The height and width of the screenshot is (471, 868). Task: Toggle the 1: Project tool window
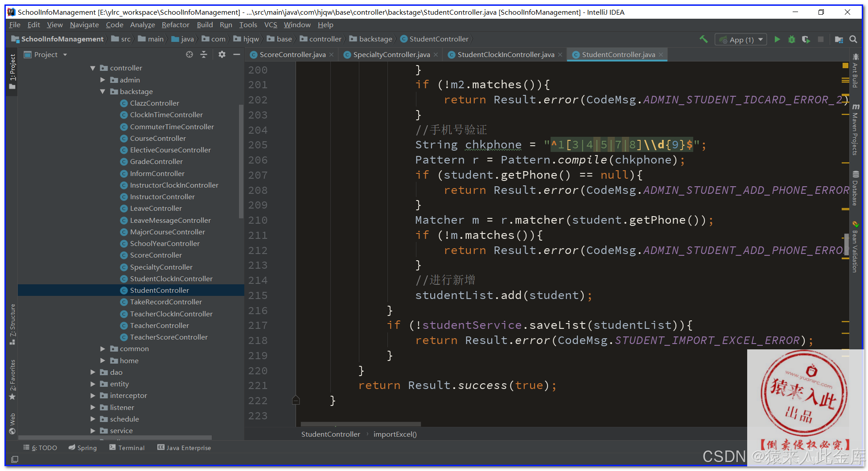[x=12, y=71]
